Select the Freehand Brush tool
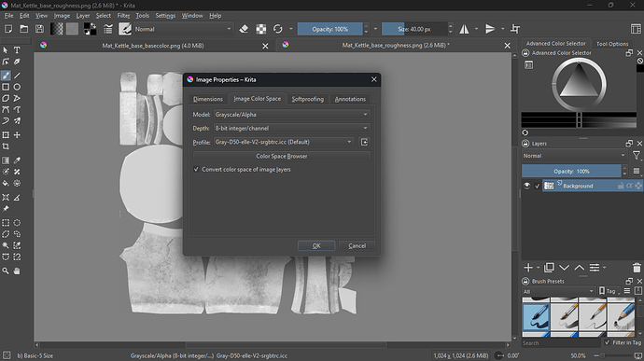The height and width of the screenshot is (361, 644). pyautogui.click(x=6, y=76)
